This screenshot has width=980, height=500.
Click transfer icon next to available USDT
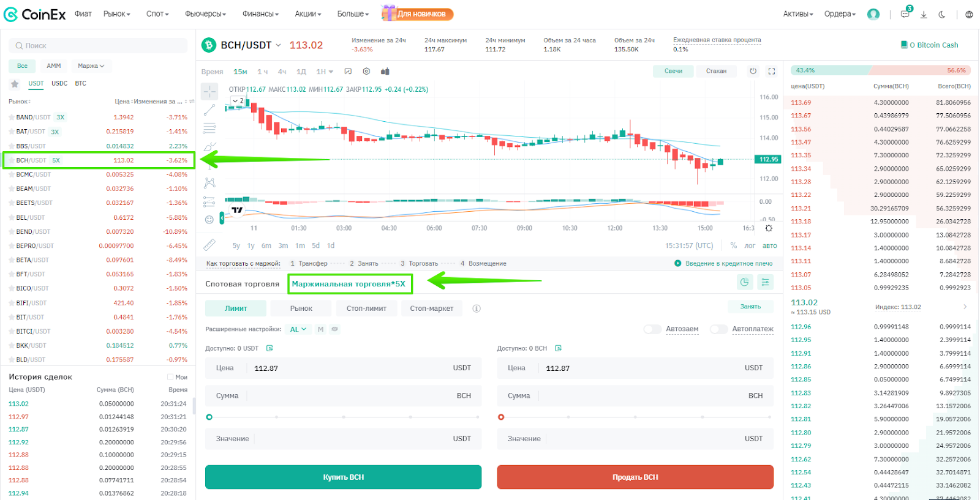(269, 348)
